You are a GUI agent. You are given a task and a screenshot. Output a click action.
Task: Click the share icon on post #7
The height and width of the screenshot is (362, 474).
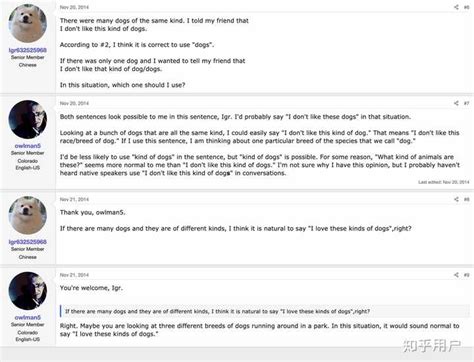click(456, 103)
